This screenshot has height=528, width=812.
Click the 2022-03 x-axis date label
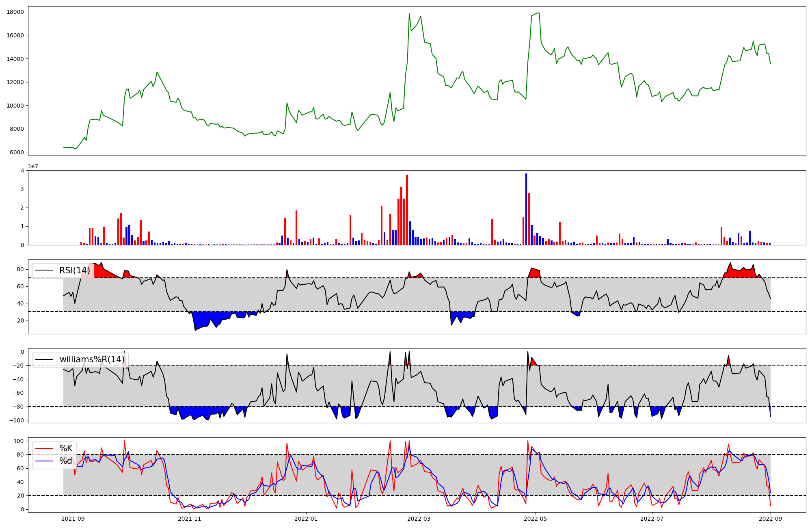tap(419, 519)
